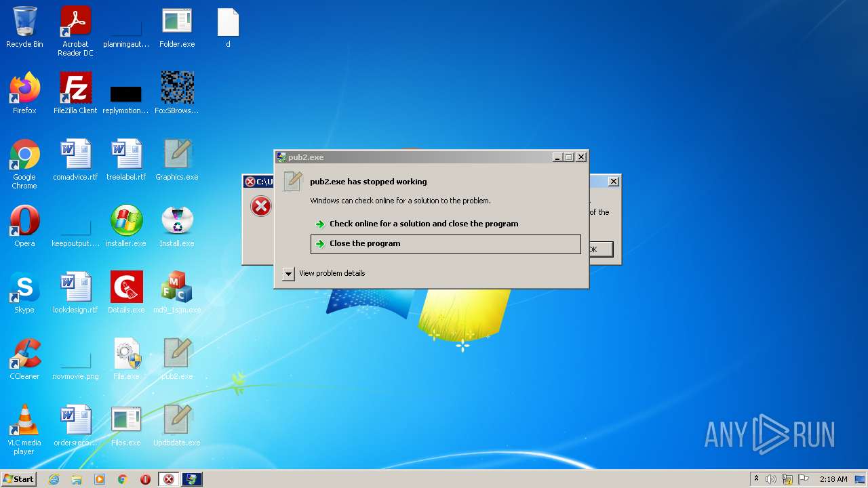This screenshot has height=488, width=868.
Task: Select the installer.exe desktop icon
Action: (126, 226)
